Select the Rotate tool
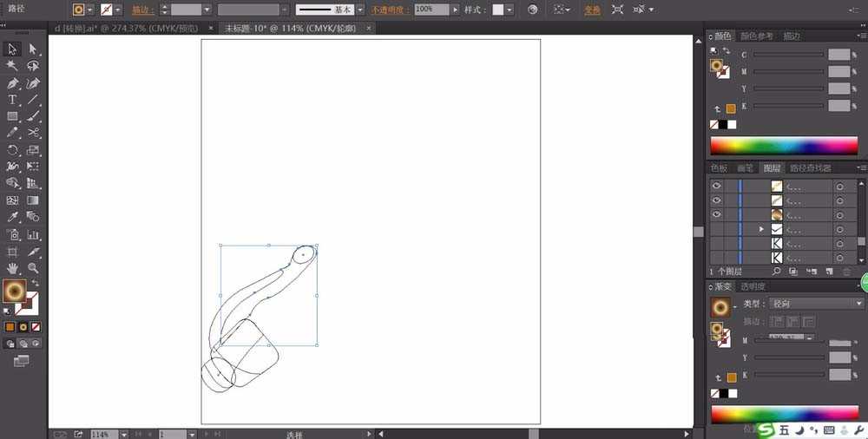The height and width of the screenshot is (439, 868). [13, 150]
